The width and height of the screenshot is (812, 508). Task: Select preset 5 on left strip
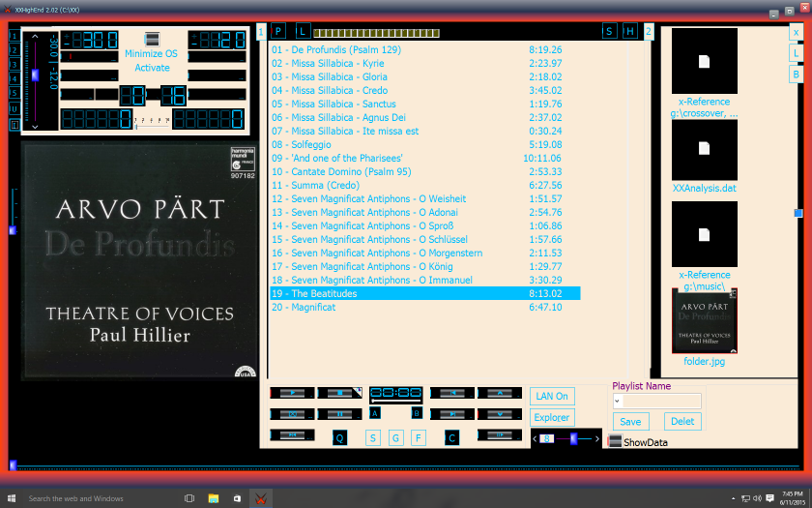click(x=14, y=93)
